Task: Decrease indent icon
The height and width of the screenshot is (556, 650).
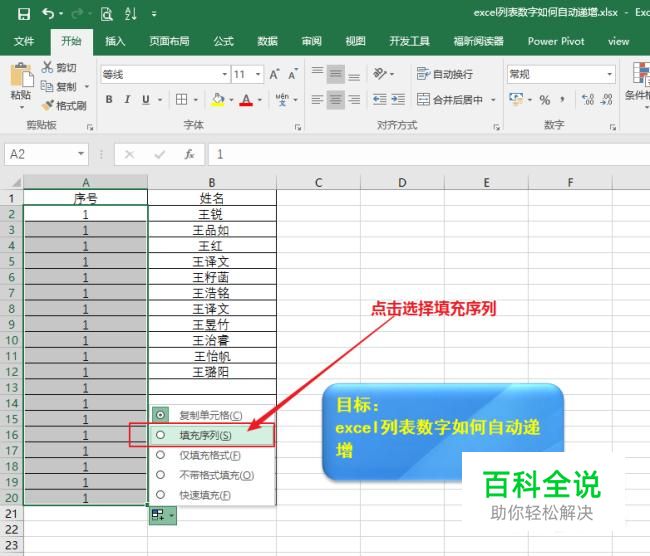Action: point(379,100)
